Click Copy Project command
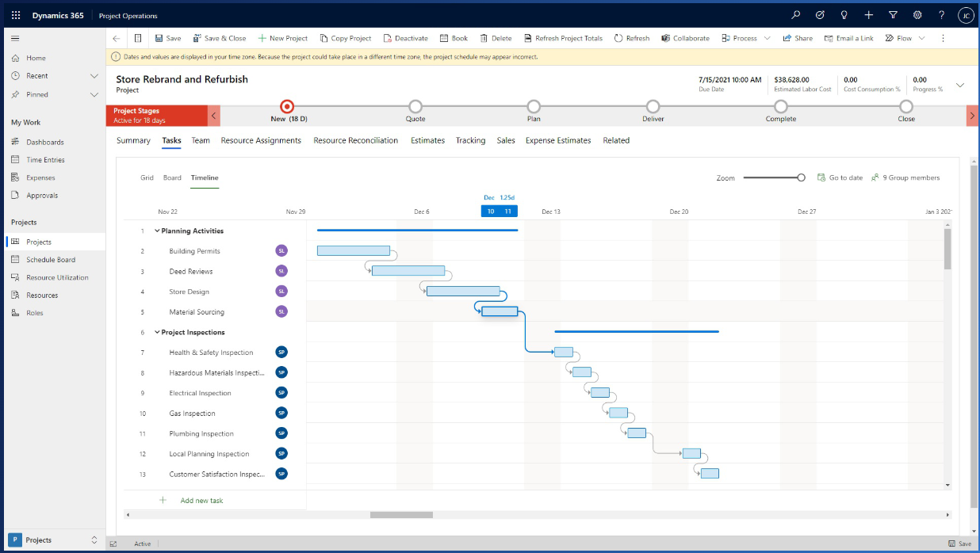This screenshot has height=553, width=980. pos(346,38)
